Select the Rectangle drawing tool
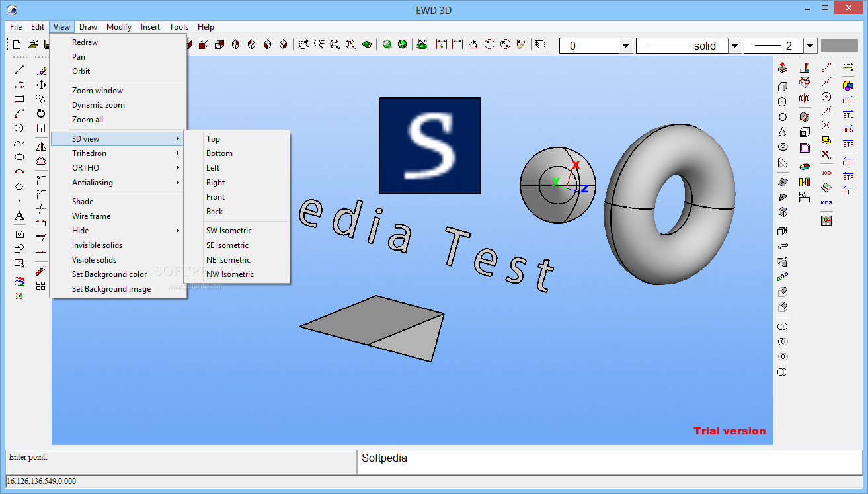The image size is (868, 494). coord(19,99)
